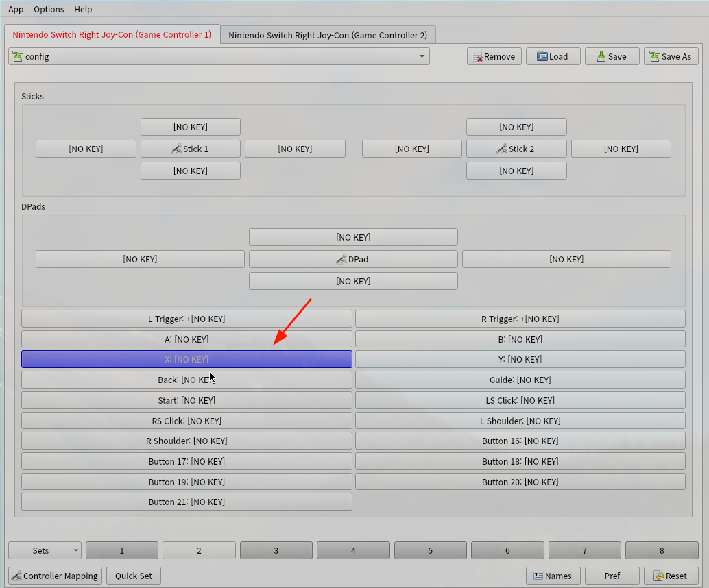
Task: Open Controller Mapping dialog
Action: coord(55,576)
